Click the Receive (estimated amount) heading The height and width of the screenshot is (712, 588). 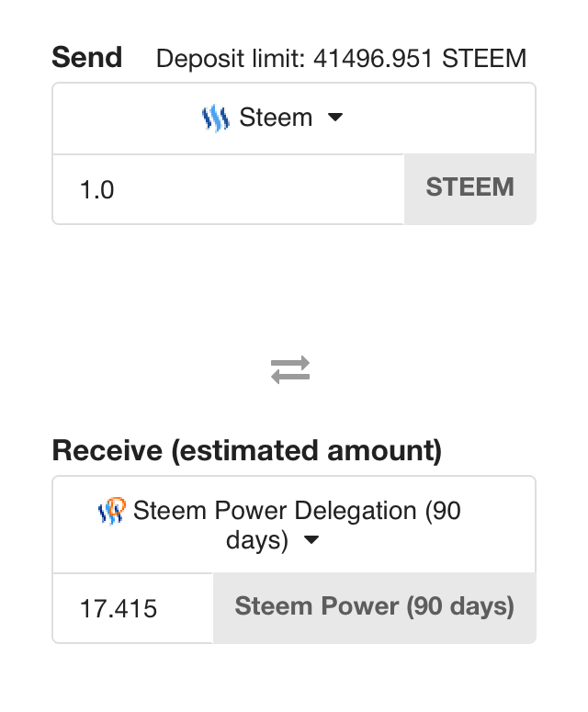[246, 451]
